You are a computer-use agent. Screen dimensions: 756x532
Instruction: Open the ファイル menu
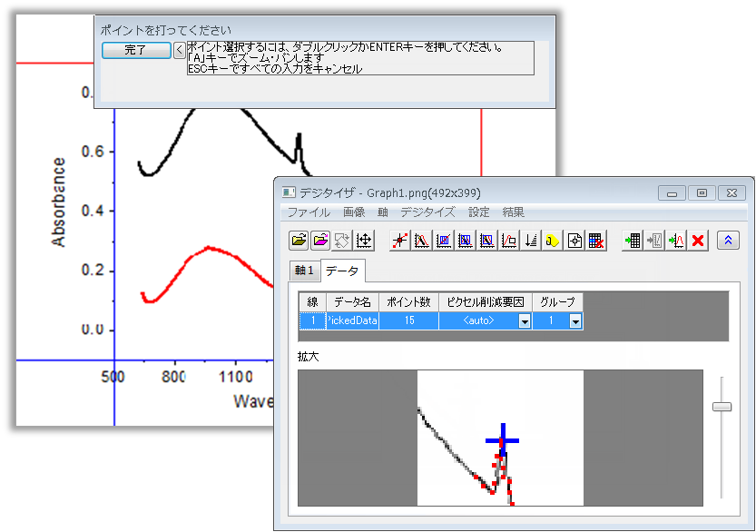[x=309, y=212]
